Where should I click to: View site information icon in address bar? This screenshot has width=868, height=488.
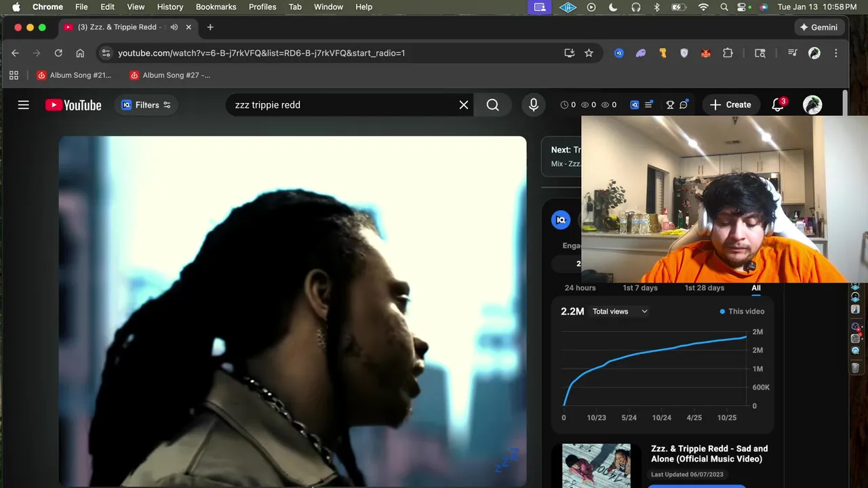point(105,53)
